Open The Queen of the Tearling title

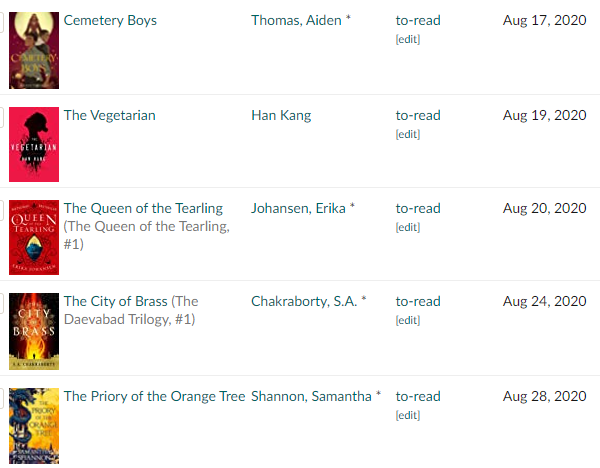point(143,208)
